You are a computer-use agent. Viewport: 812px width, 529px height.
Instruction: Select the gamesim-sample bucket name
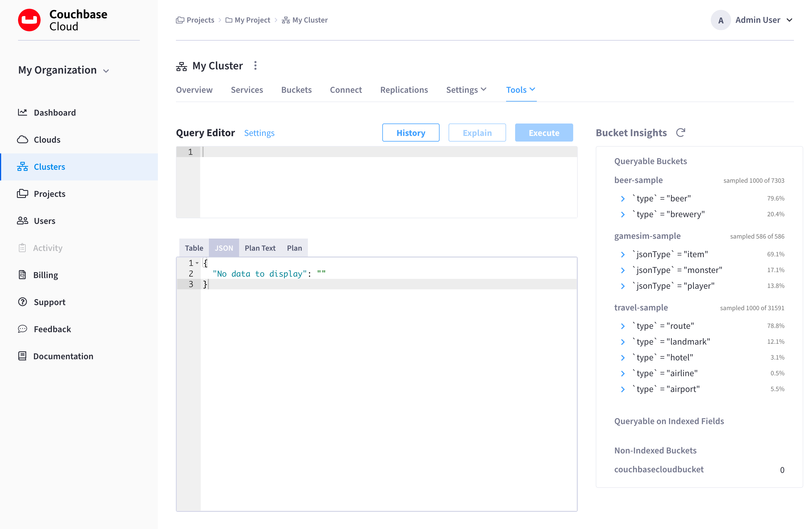(647, 236)
